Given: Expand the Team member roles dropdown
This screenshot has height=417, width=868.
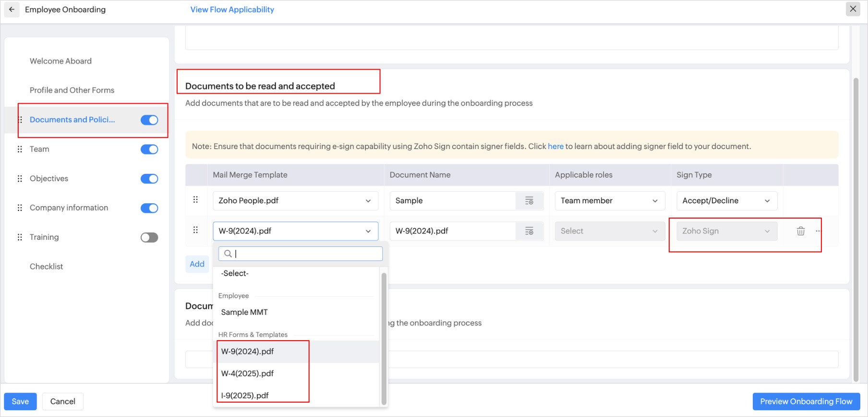Looking at the screenshot, I should 609,201.
